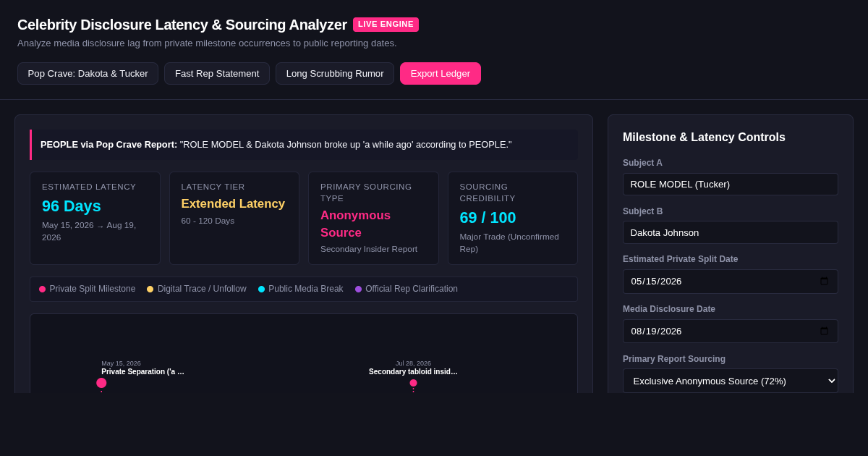The width and height of the screenshot is (868, 456).
Task: Click the Official Rep Clarification legend dot
Action: 358,289
